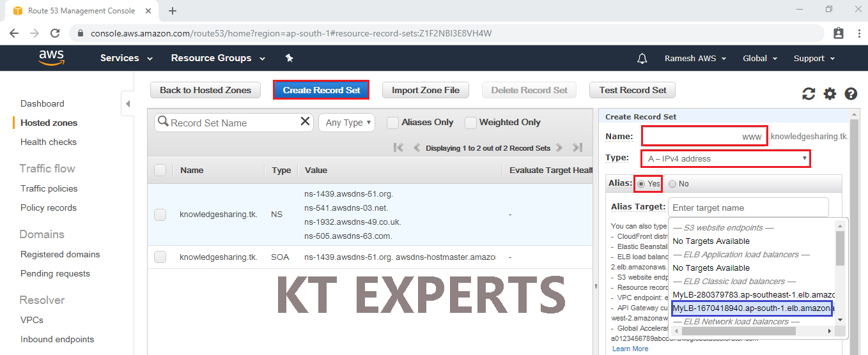Select the SOA record row checkbox
Image resolution: width=868 pixels, height=355 pixels.
click(x=160, y=257)
